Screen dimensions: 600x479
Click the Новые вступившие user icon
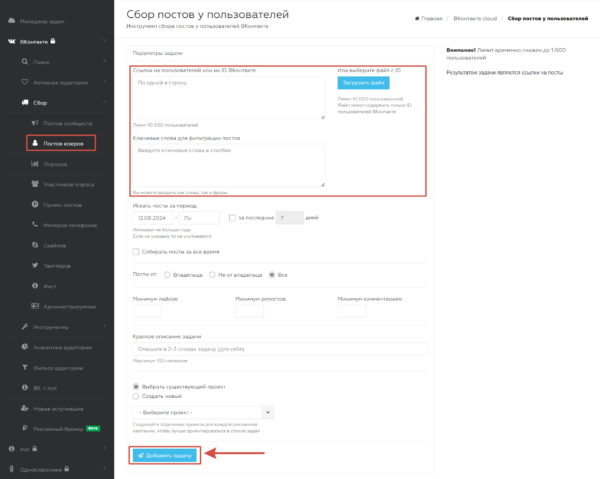25,408
